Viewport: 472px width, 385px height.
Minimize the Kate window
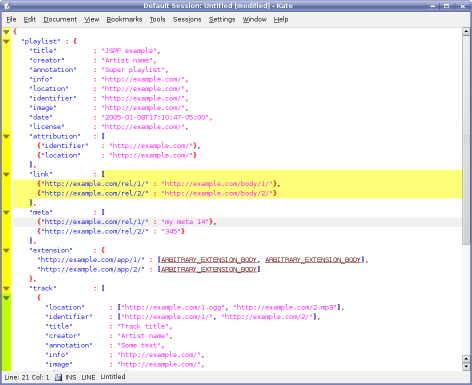tap(433, 6)
